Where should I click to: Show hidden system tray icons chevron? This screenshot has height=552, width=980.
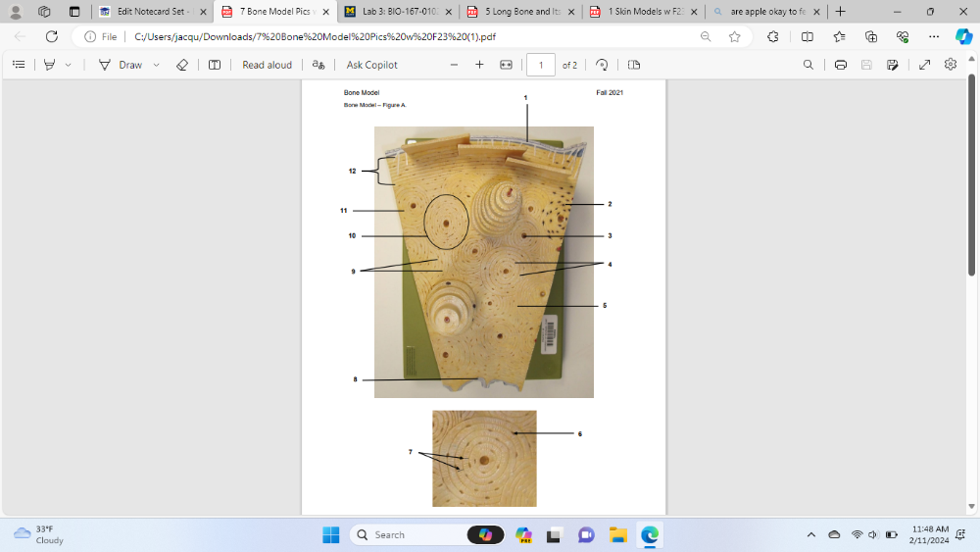(810, 534)
